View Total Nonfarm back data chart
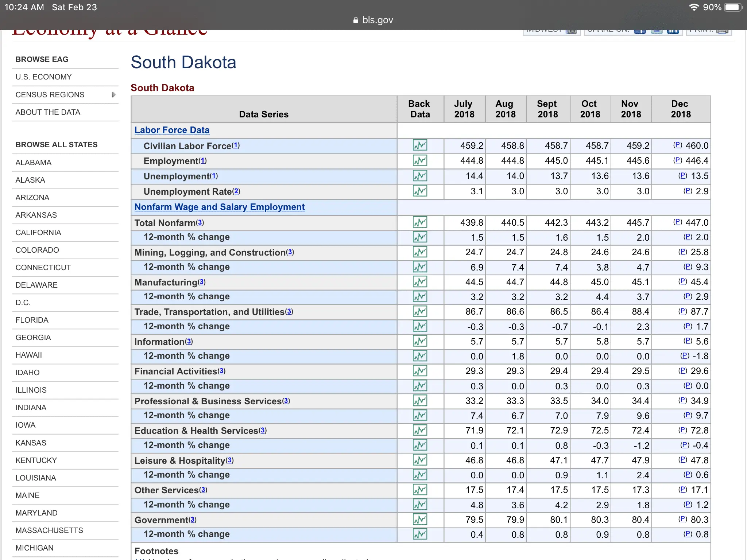The width and height of the screenshot is (747, 560). (420, 222)
